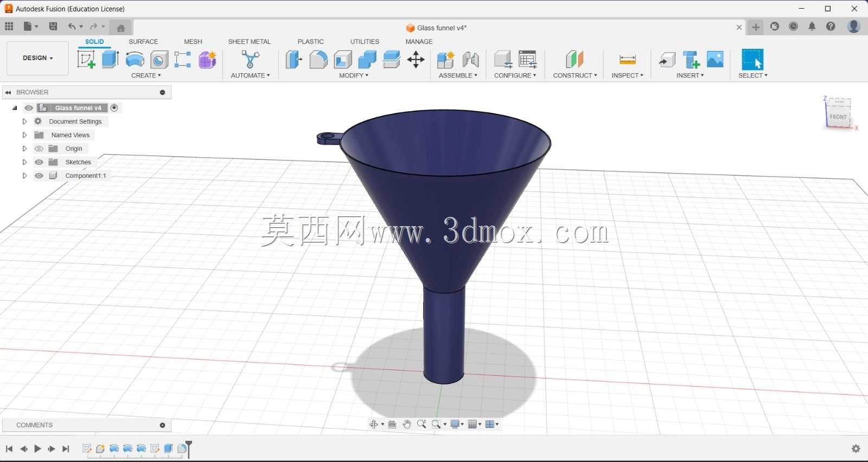Select the Extrude tool
Screen dimensions: 868x462
click(110, 59)
